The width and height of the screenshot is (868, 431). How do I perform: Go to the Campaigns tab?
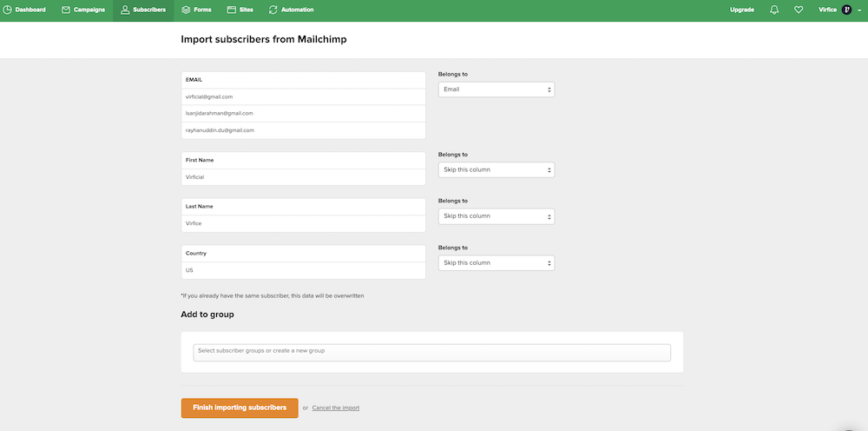tap(83, 10)
